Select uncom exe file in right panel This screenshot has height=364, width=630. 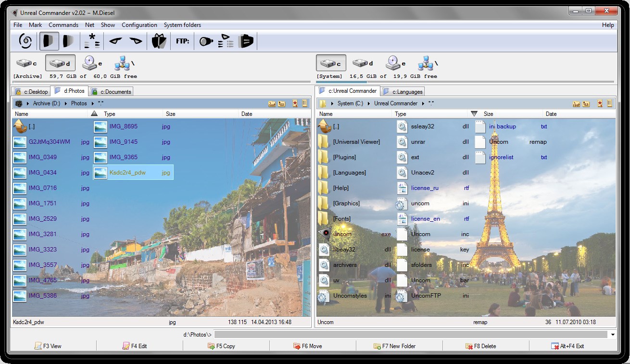click(x=355, y=234)
